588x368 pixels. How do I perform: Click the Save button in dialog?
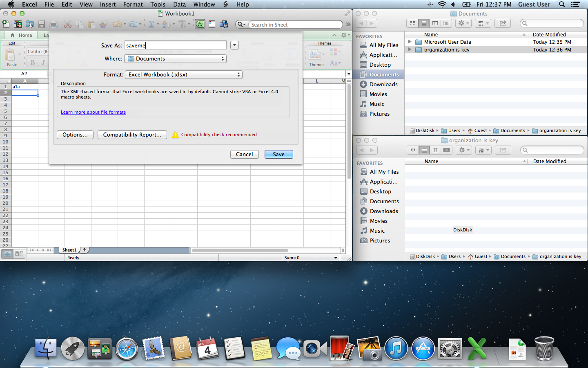[278, 154]
